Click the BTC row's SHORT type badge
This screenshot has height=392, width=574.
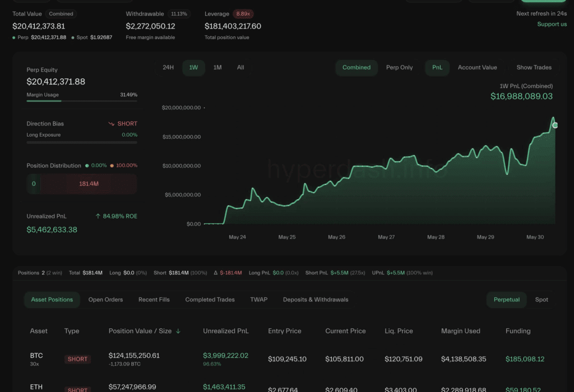tap(77, 359)
